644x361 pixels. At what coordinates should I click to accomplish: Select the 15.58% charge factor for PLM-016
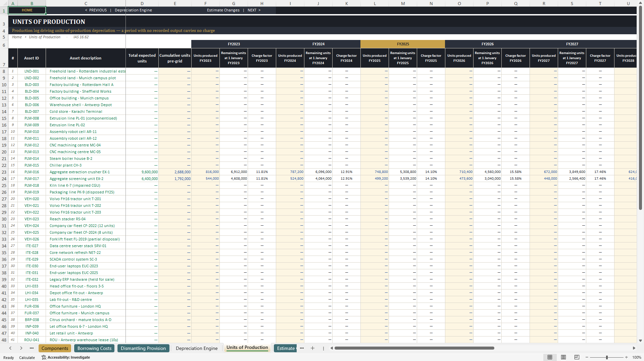[x=515, y=172]
